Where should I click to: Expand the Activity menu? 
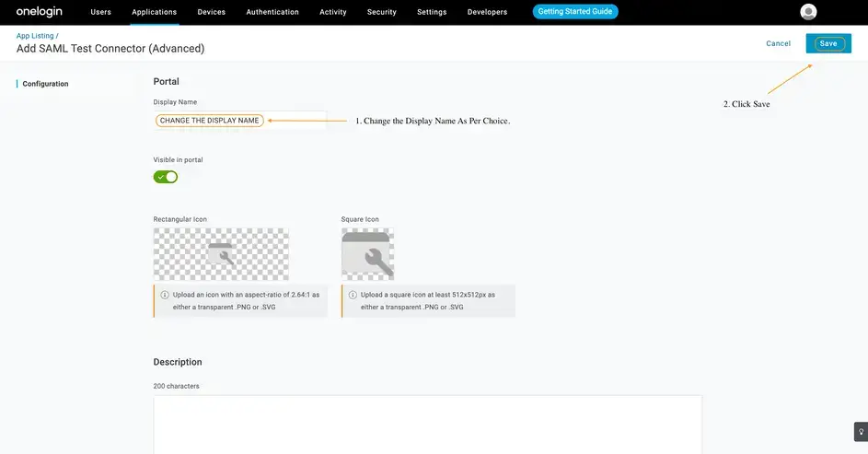[x=333, y=12]
